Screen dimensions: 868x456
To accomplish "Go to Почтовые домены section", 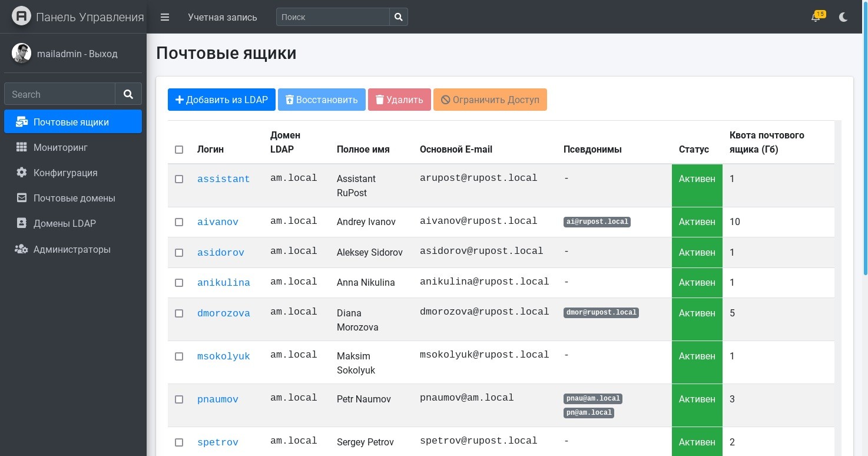I will (74, 198).
